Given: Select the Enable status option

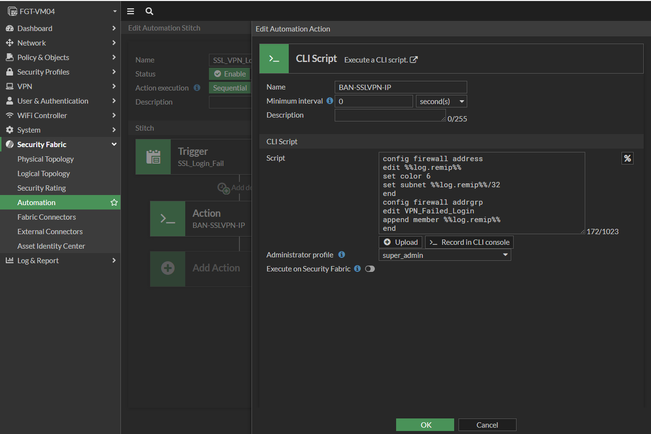Looking at the screenshot, I should tap(229, 74).
